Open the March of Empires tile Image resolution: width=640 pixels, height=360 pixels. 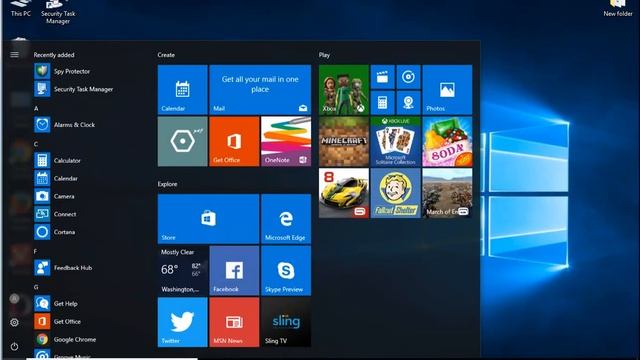(x=447, y=193)
